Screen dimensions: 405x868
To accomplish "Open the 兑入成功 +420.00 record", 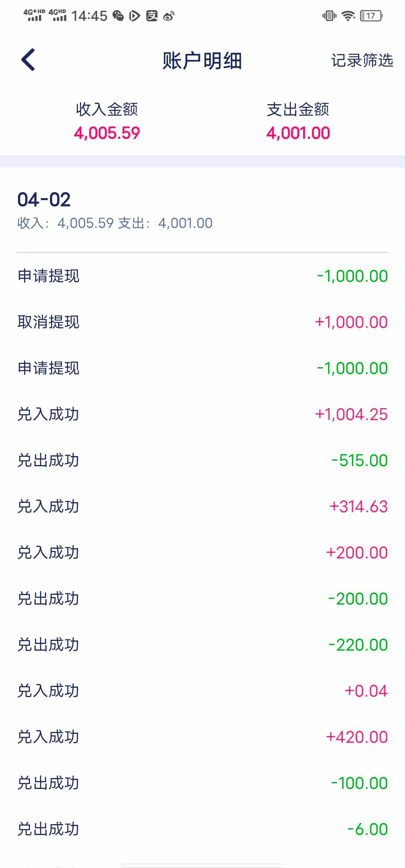I will 202,737.
